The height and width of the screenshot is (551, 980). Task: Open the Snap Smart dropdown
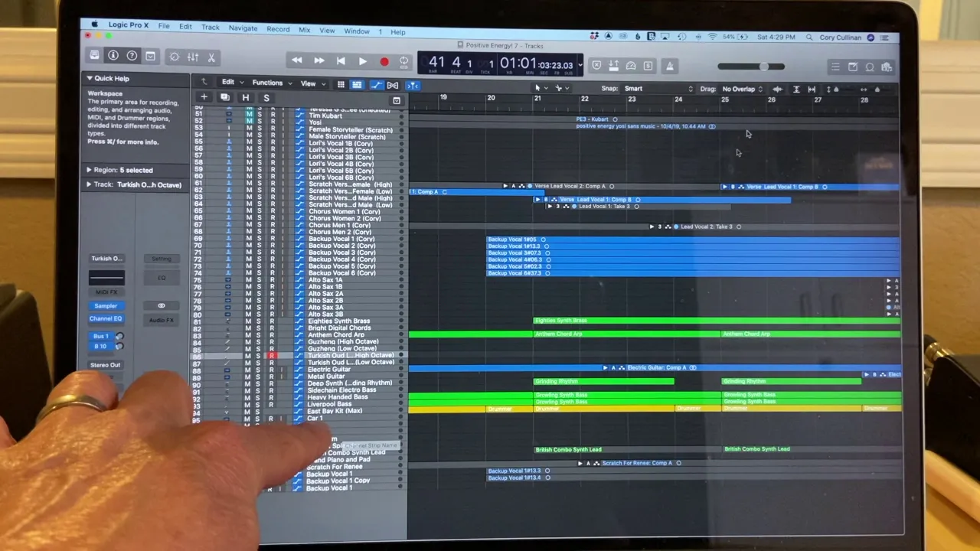click(658, 89)
